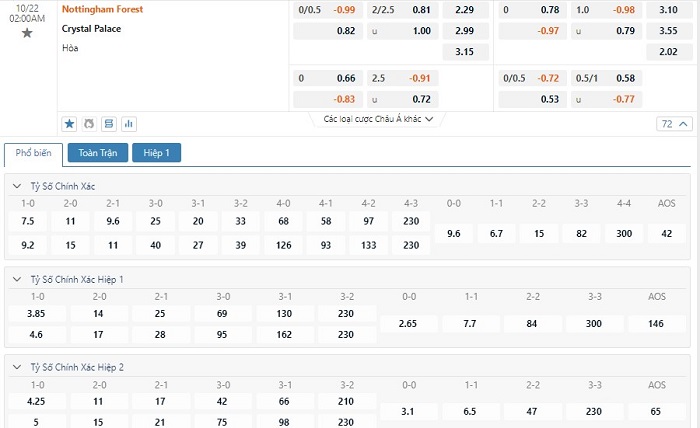Click the Crystal Palace team name
Image resolution: width=700 pixels, height=428 pixels.
pyautogui.click(x=91, y=29)
